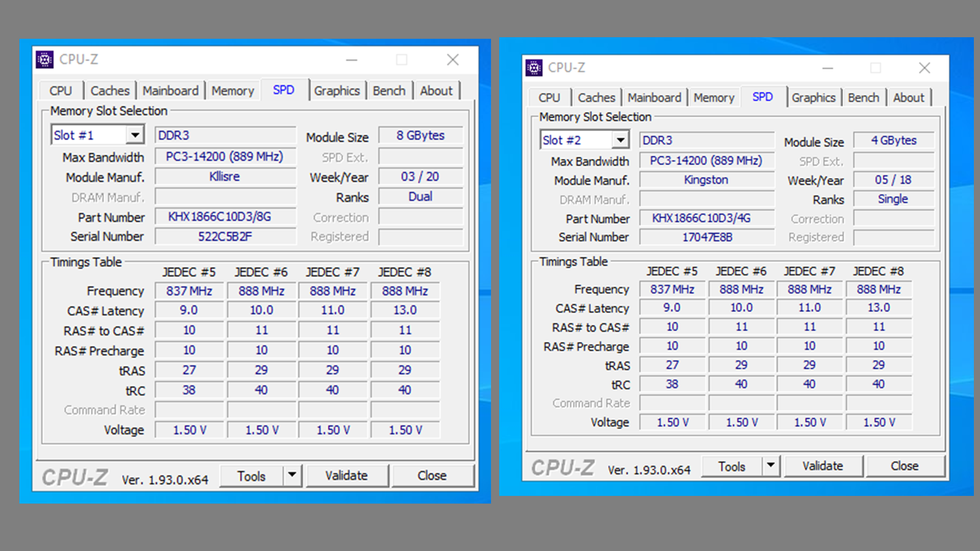
Task: Click Tools button in right window
Action: (732, 466)
